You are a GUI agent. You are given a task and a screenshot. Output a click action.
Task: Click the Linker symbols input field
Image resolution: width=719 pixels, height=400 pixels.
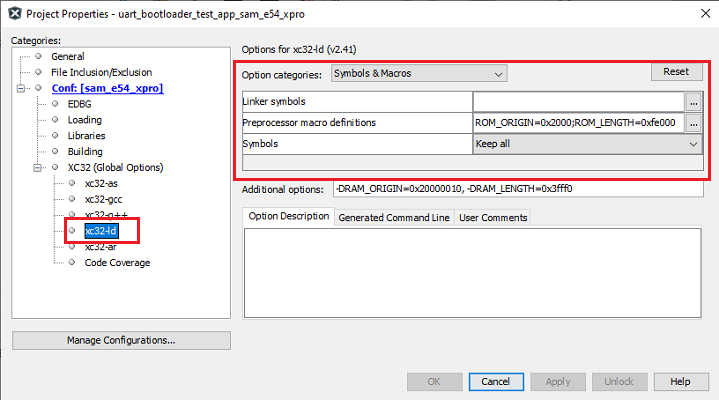[577, 101]
